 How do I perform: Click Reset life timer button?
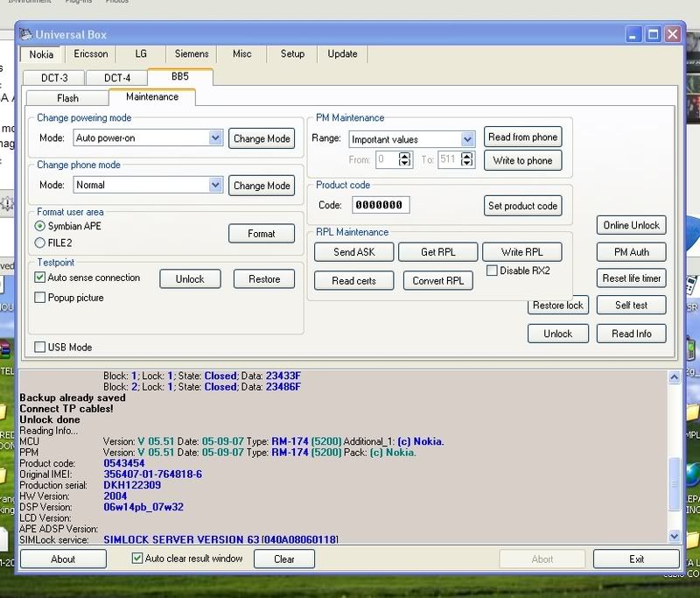pyautogui.click(x=631, y=278)
